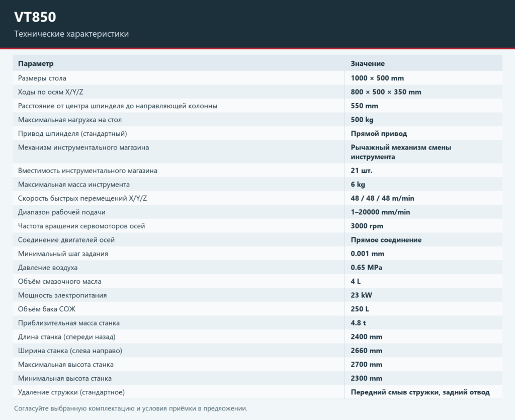
Task: Select 'Длина станка (спереди назад)' label
Action: (67, 337)
